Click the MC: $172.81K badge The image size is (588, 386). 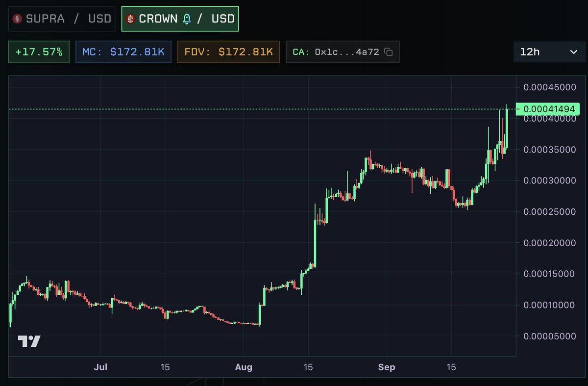123,52
